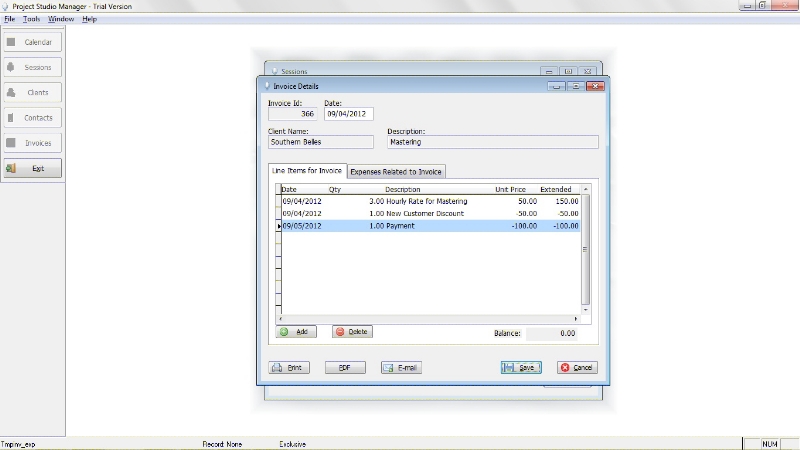Click the Exit button in the sidebar
This screenshot has height=450, width=800.
coord(32,168)
